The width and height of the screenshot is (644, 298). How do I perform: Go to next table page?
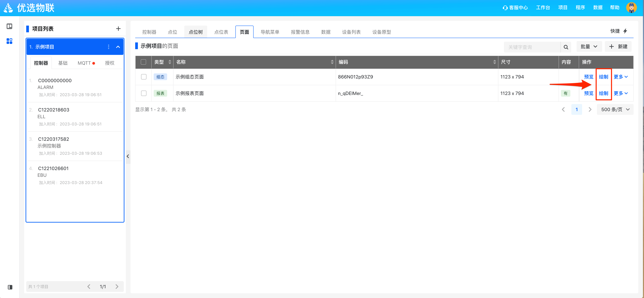[x=590, y=110]
